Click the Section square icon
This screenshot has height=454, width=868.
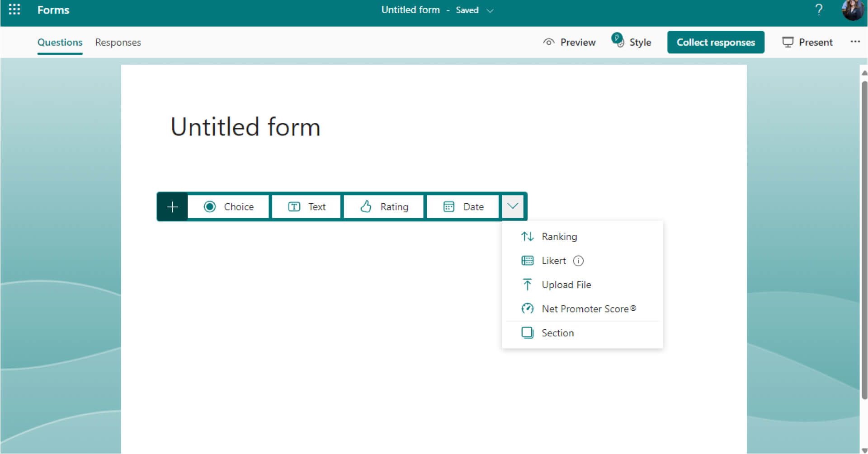tap(527, 333)
